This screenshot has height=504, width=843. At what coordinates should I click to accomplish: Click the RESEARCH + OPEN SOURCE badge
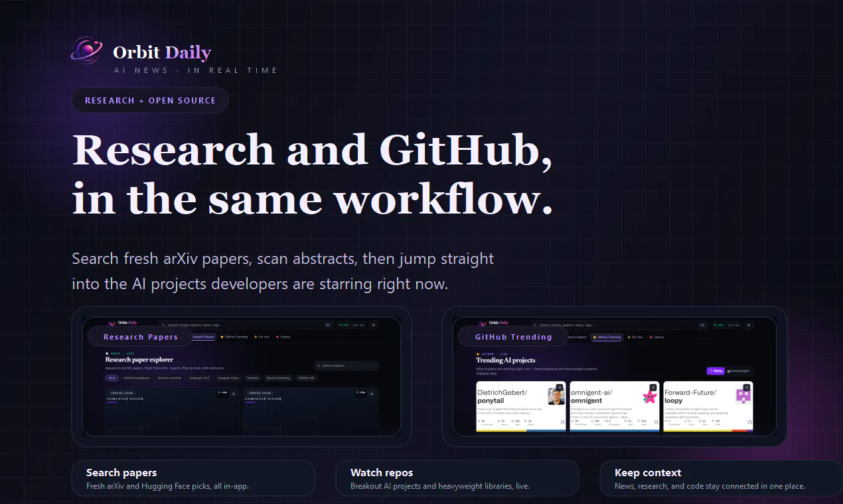150,100
